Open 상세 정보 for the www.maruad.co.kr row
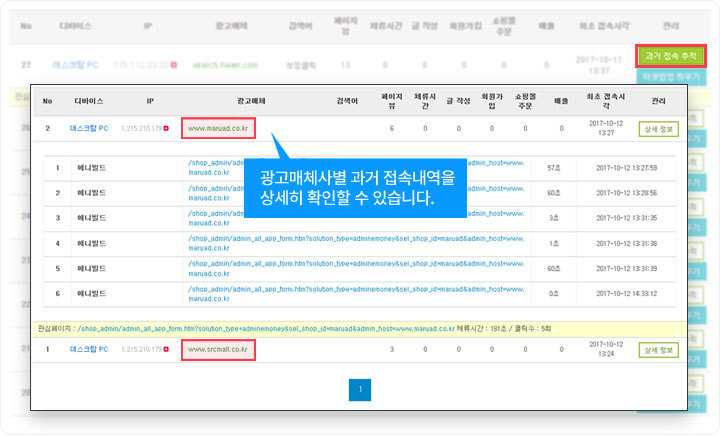720x436 pixels. point(658,129)
